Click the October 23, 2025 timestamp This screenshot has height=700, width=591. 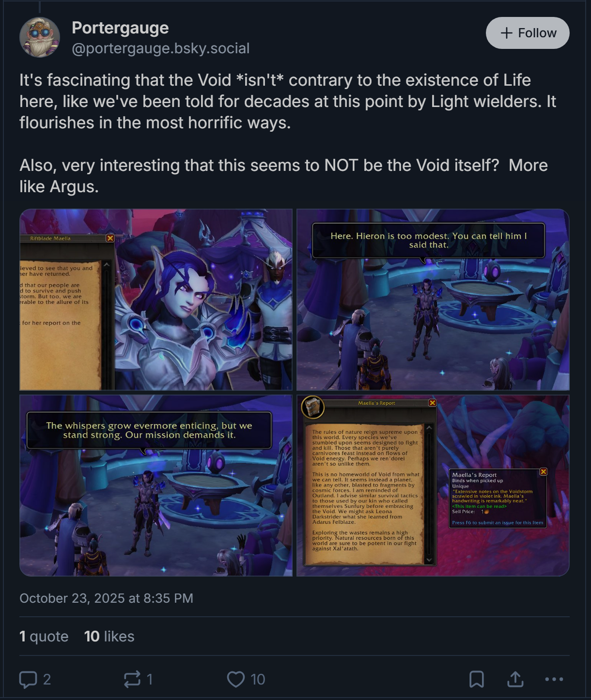pyautogui.click(x=106, y=598)
